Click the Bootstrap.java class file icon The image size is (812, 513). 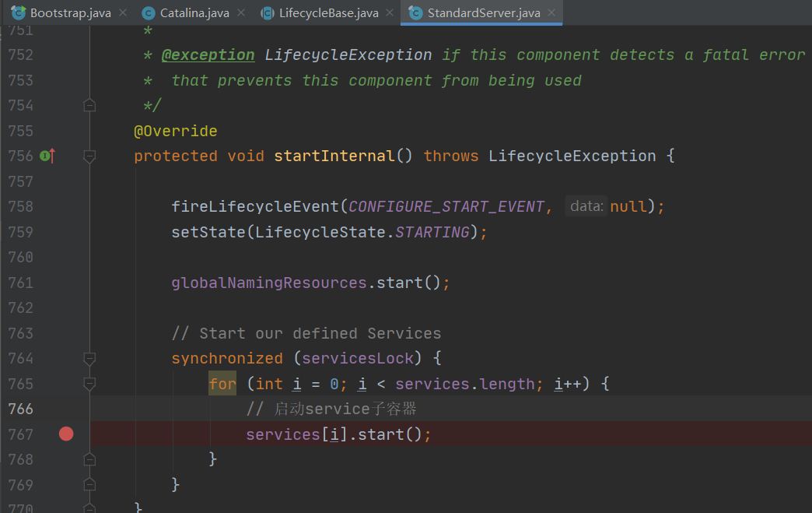(x=19, y=12)
